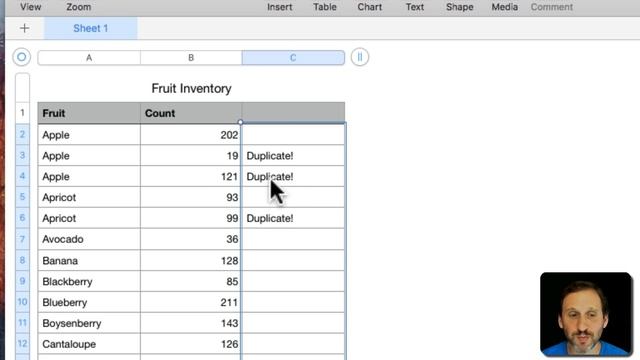Viewport: 640px width, 360px height.
Task: Select the cell with count 36
Action: coord(191,239)
